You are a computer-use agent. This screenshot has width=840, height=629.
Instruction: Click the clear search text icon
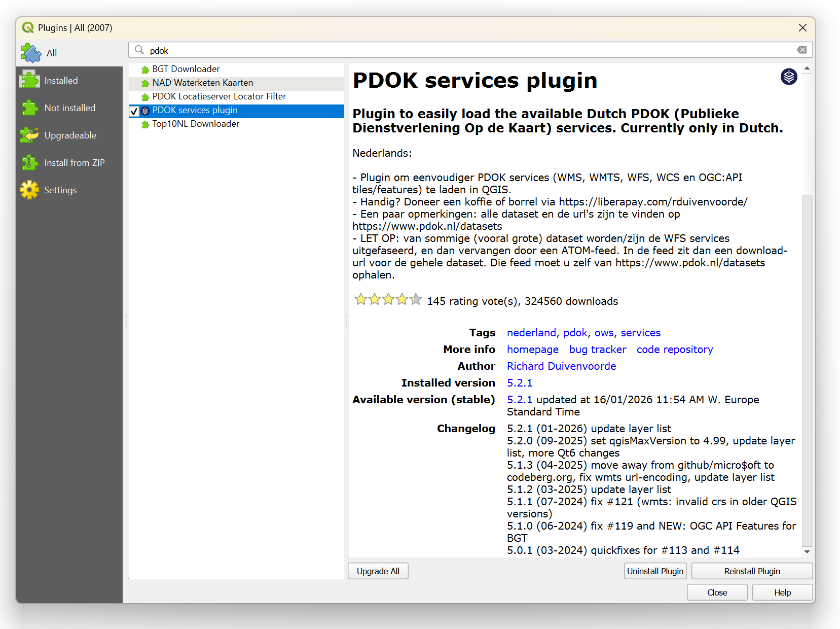pyautogui.click(x=801, y=50)
